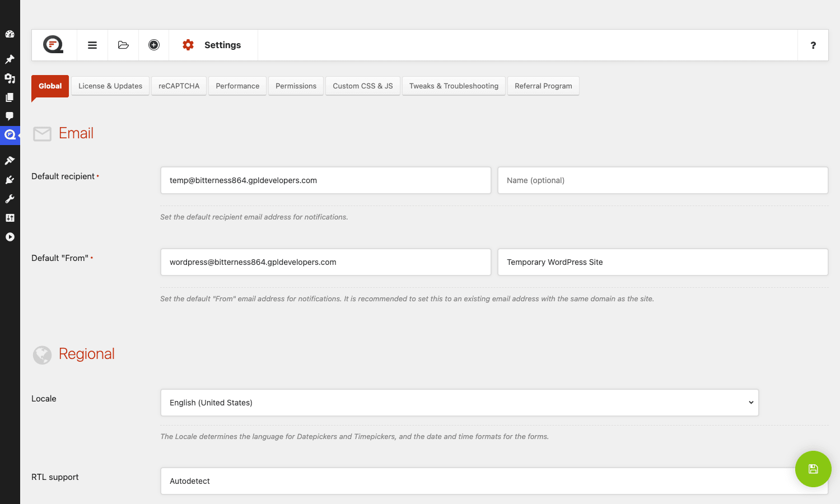Click the recipient Name (optional) field

coord(663,180)
